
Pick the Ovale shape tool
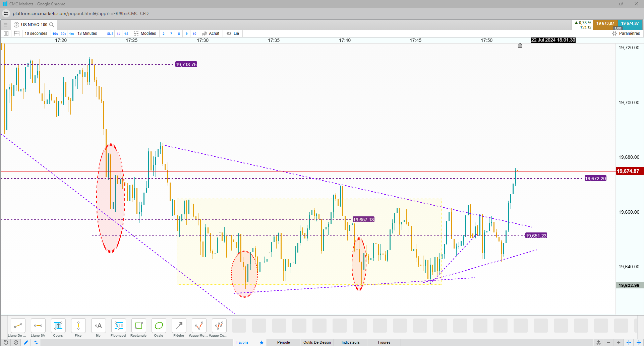click(159, 328)
